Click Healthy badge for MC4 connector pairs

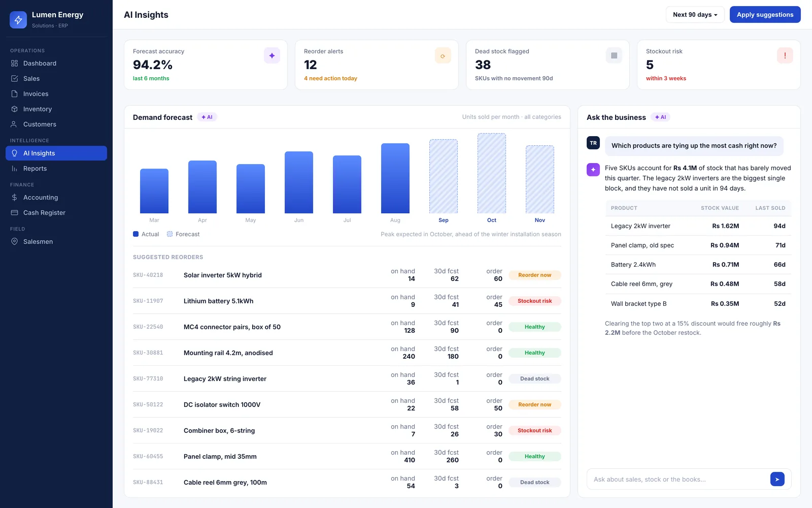pos(534,327)
